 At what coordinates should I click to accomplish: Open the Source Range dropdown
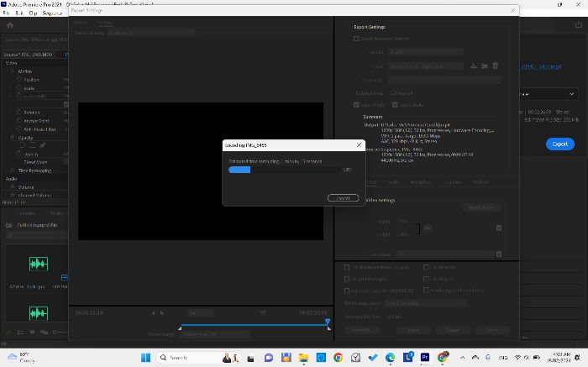point(215,334)
